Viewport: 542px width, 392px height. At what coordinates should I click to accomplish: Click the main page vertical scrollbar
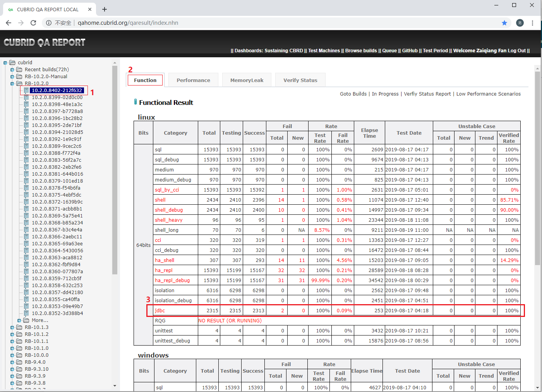[537, 168]
